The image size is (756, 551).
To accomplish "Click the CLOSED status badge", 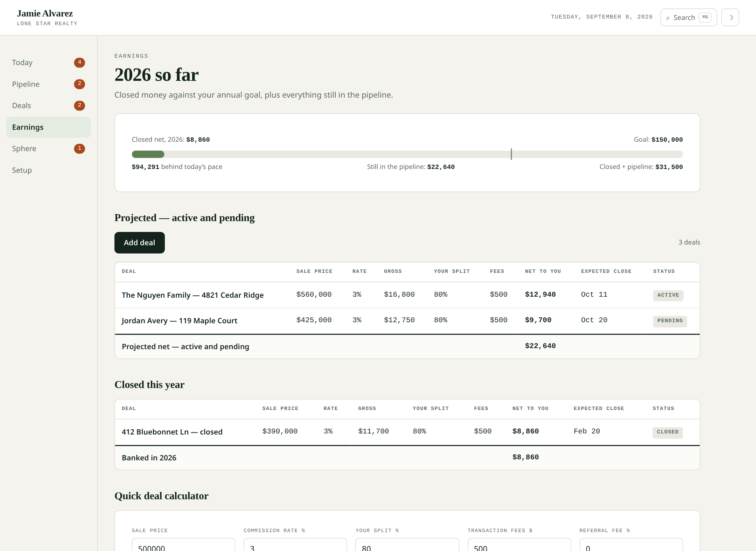I will (667, 432).
